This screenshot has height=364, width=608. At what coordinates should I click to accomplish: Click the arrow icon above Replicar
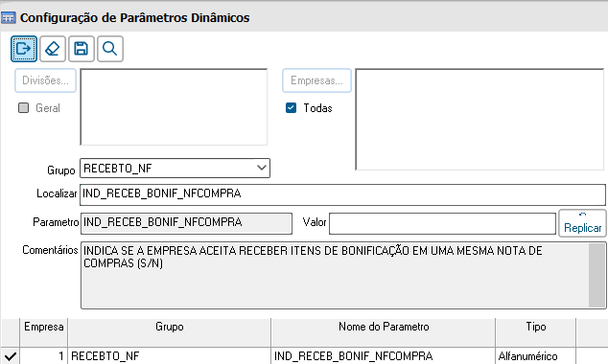pos(582,215)
